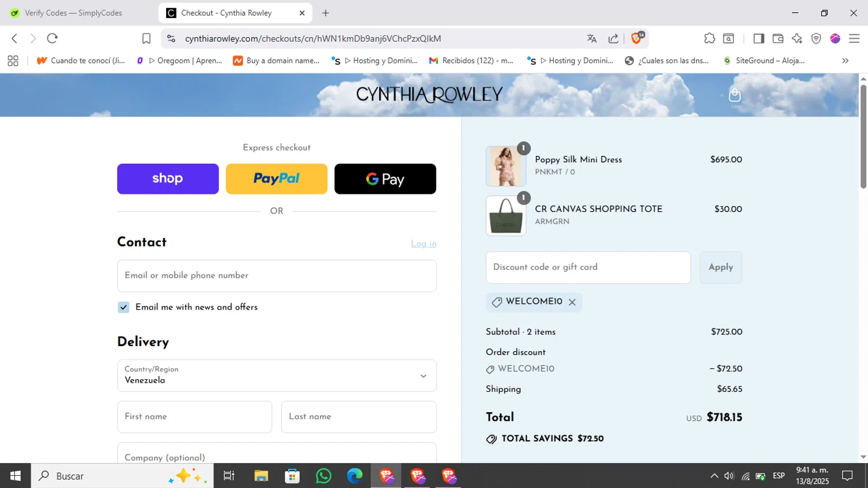The image size is (868, 488).
Task: Click the Windows search box Buscar
Action: (122, 476)
